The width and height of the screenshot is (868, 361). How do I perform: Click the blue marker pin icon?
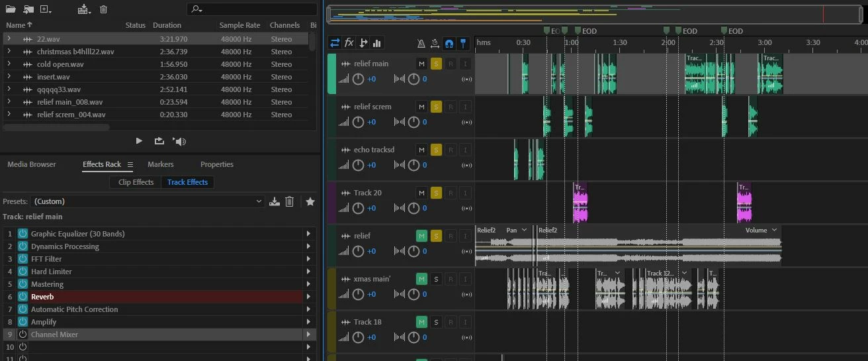463,43
